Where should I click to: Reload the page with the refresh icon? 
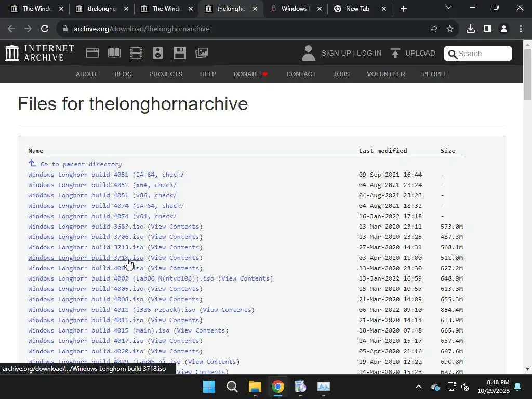pos(45,29)
